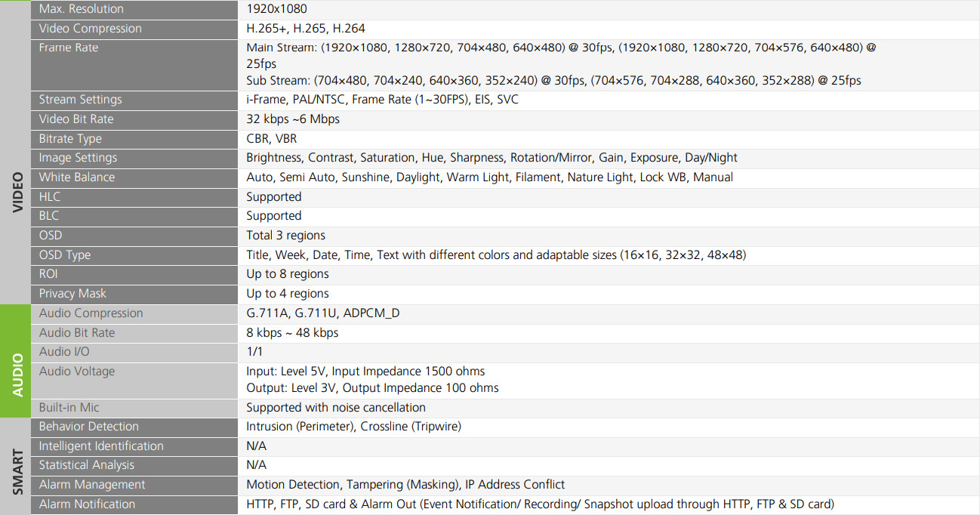980x515 pixels.
Task: Click the Privacy Mask row label
Action: point(72,294)
